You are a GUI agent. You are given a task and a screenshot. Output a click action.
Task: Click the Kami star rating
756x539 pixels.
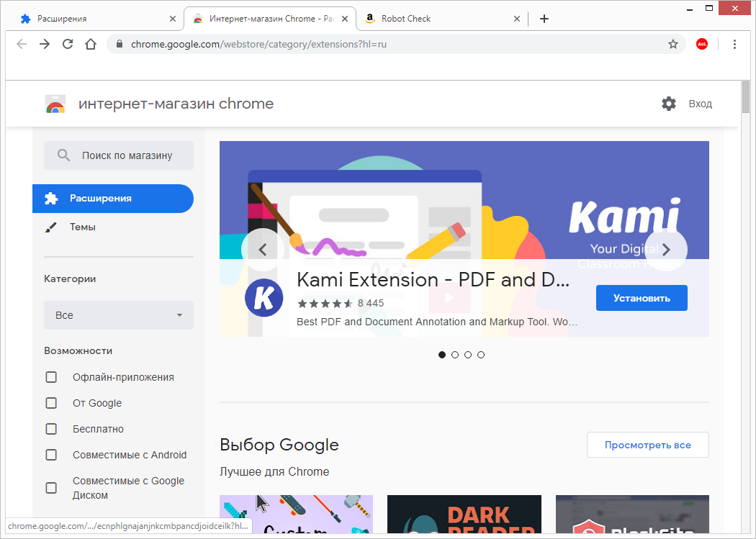point(325,304)
